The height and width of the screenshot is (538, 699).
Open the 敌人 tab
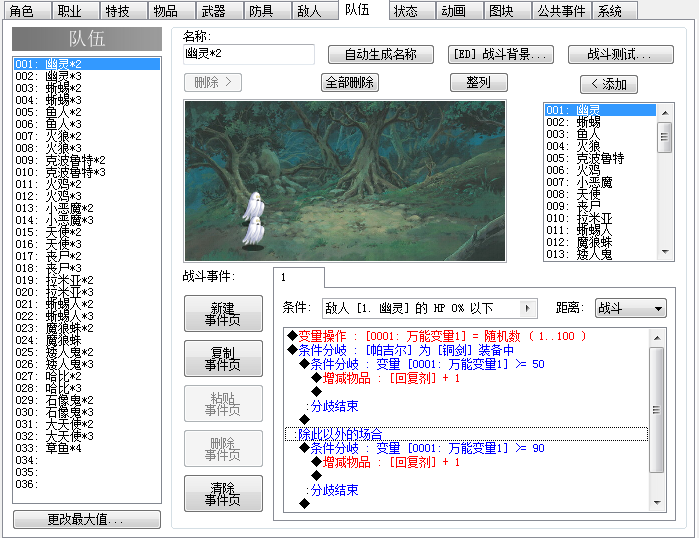coord(315,11)
